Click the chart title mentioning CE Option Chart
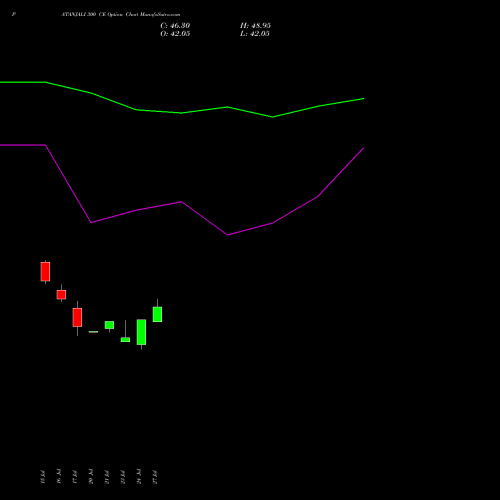 121,15
